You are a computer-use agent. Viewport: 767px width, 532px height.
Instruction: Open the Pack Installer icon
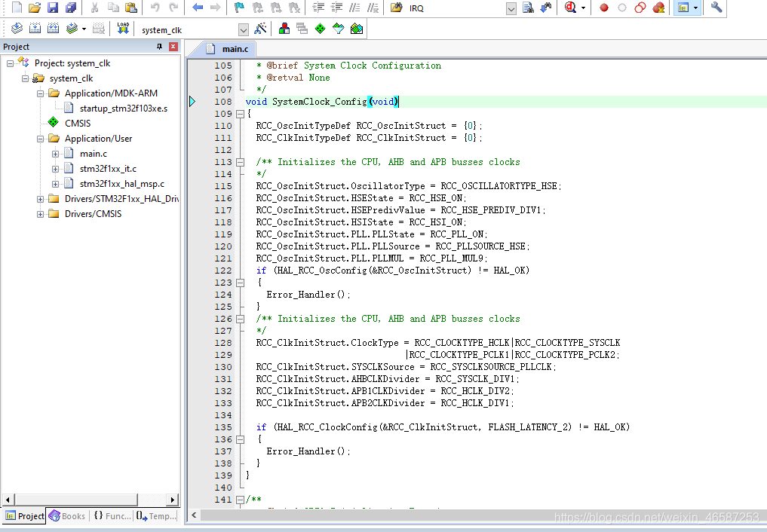[x=357, y=29]
